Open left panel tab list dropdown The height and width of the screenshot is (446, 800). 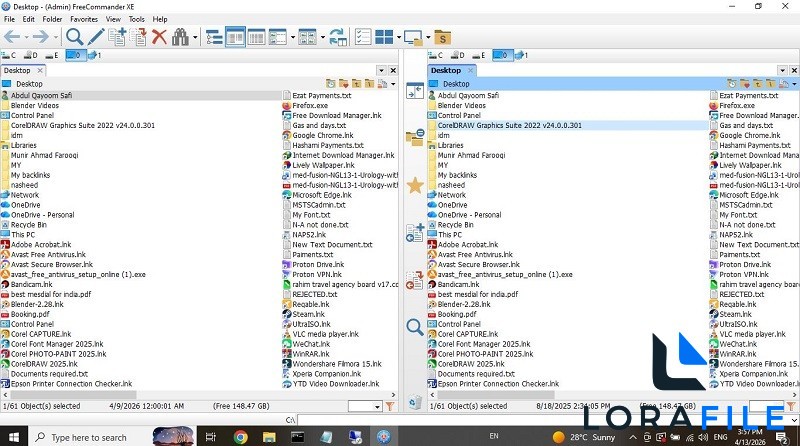tap(381, 70)
